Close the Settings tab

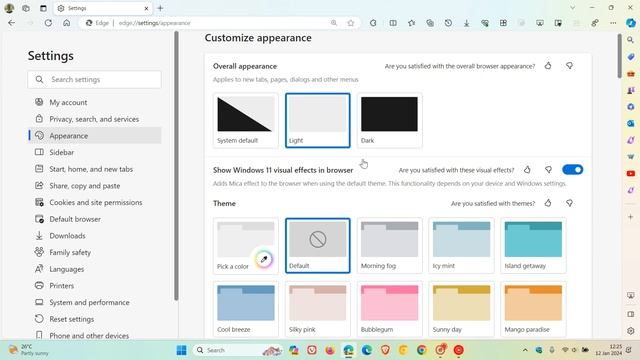click(147, 8)
